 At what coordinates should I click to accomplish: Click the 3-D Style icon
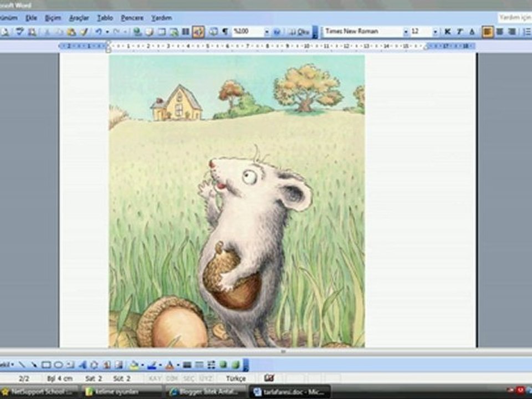click(235, 365)
